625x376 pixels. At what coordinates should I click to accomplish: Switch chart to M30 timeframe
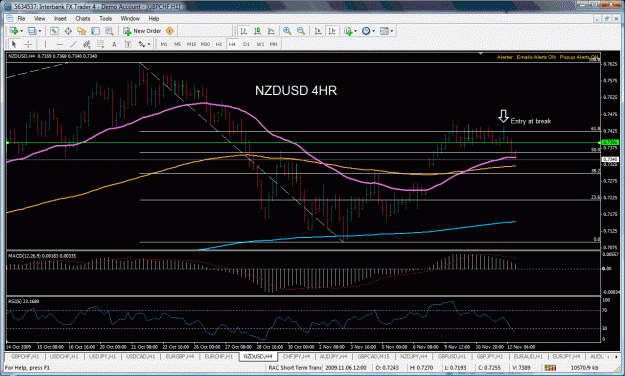point(205,44)
